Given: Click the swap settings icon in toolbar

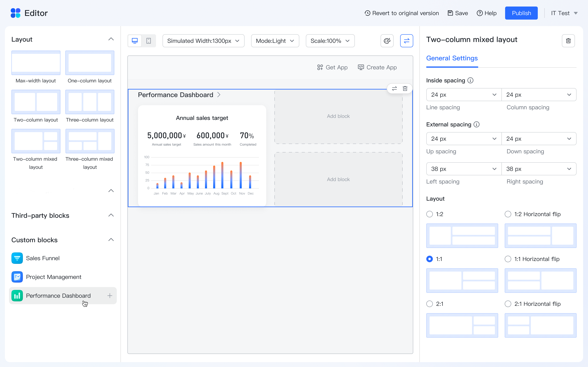Looking at the screenshot, I should (x=406, y=41).
